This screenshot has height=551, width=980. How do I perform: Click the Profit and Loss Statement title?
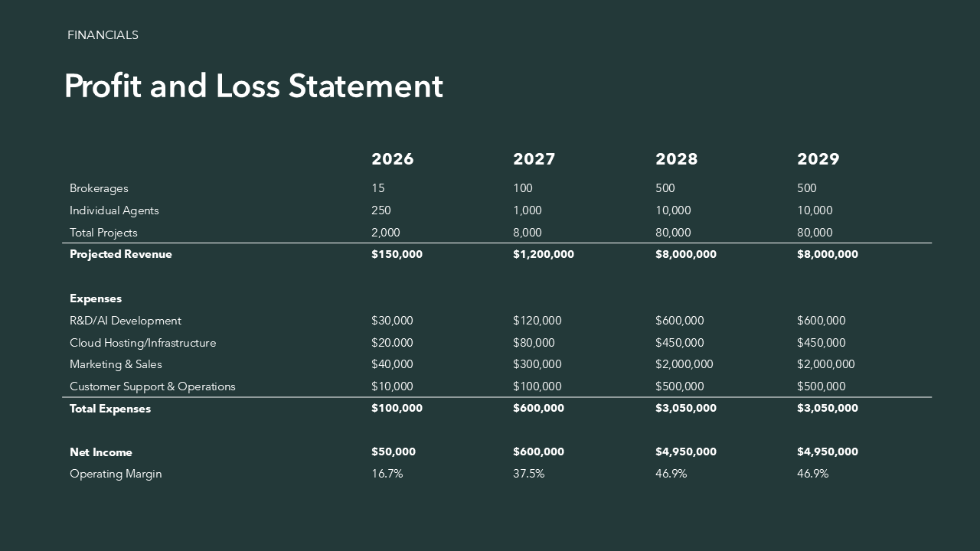click(253, 86)
